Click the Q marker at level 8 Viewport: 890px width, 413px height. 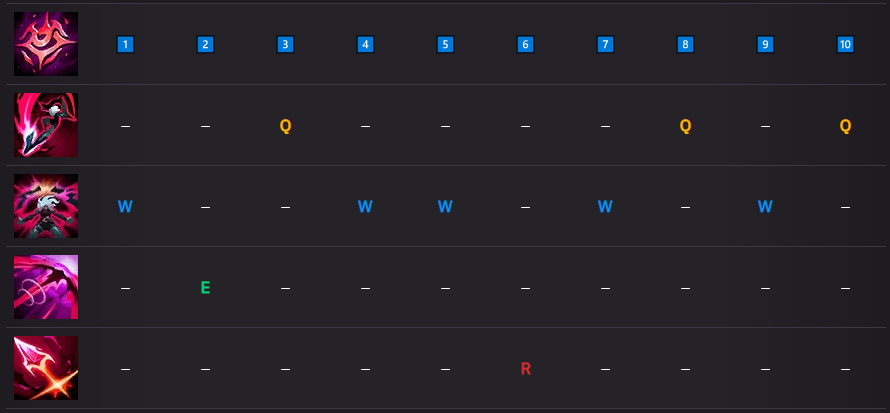point(685,126)
